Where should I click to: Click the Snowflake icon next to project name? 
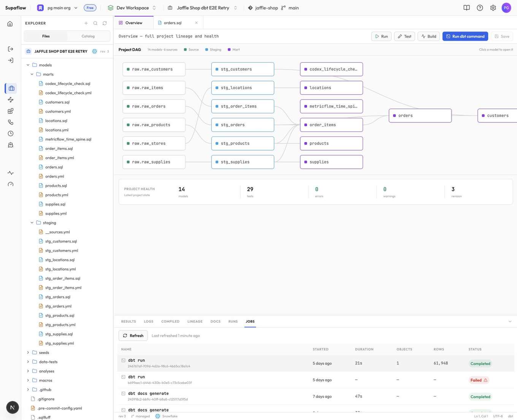[94, 51]
